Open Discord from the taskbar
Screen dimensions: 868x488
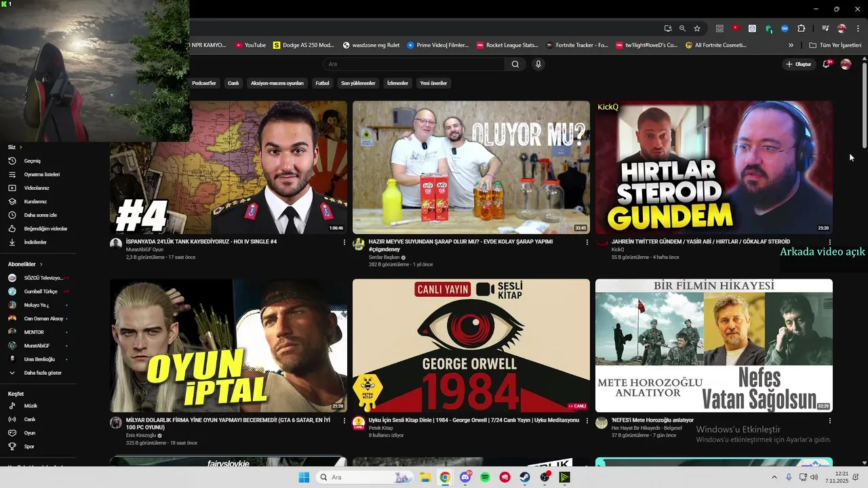(465, 477)
